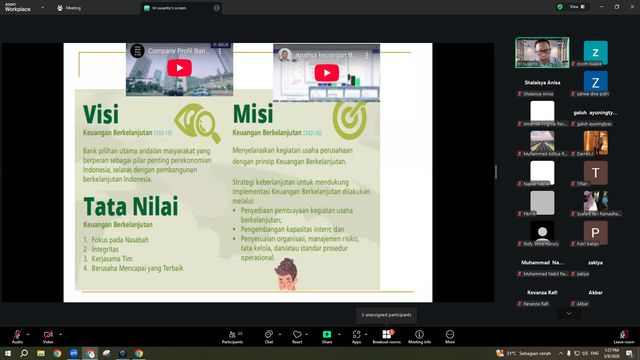Open Meeting info
Screen dimensions: 640x360
coord(419,337)
